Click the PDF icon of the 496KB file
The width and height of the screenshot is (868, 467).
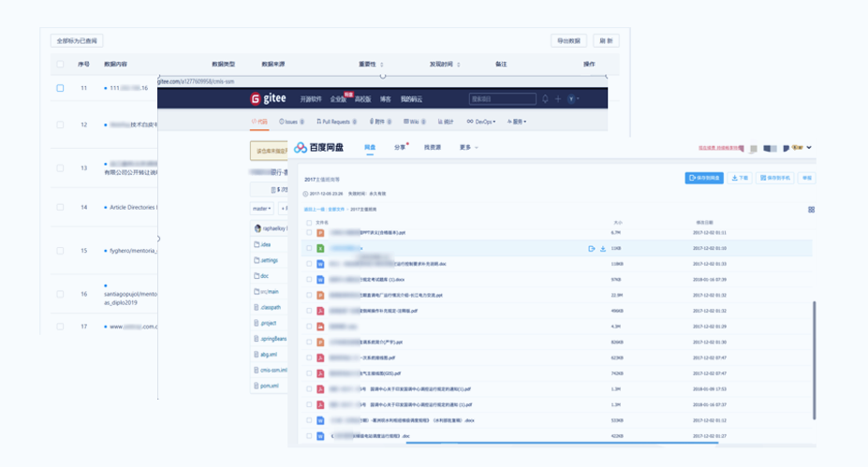click(x=320, y=311)
